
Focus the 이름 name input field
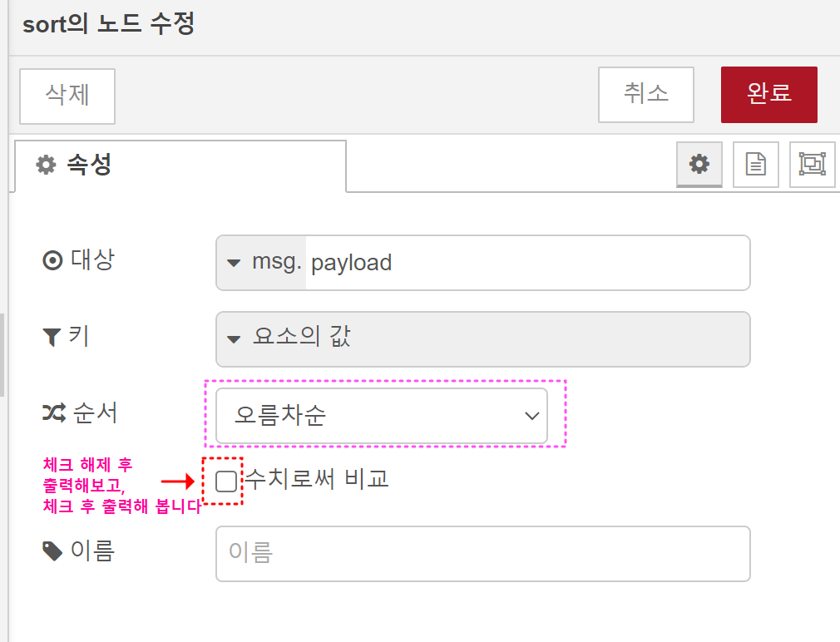click(482, 554)
